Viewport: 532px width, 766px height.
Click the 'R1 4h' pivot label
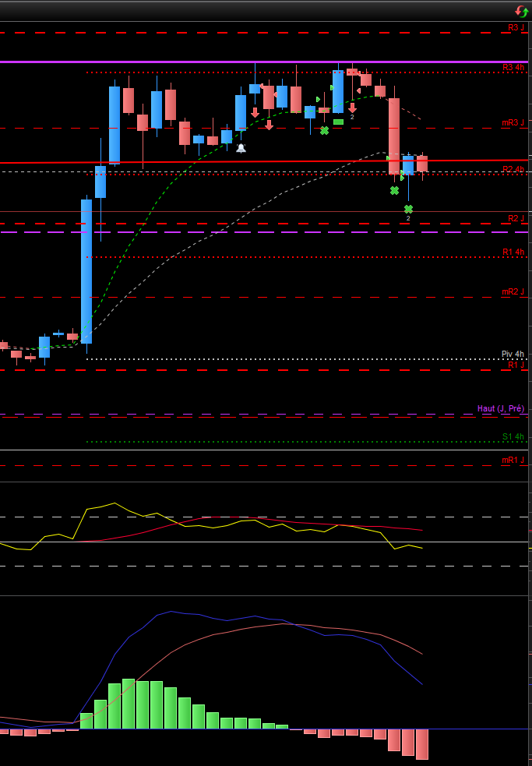coord(513,252)
